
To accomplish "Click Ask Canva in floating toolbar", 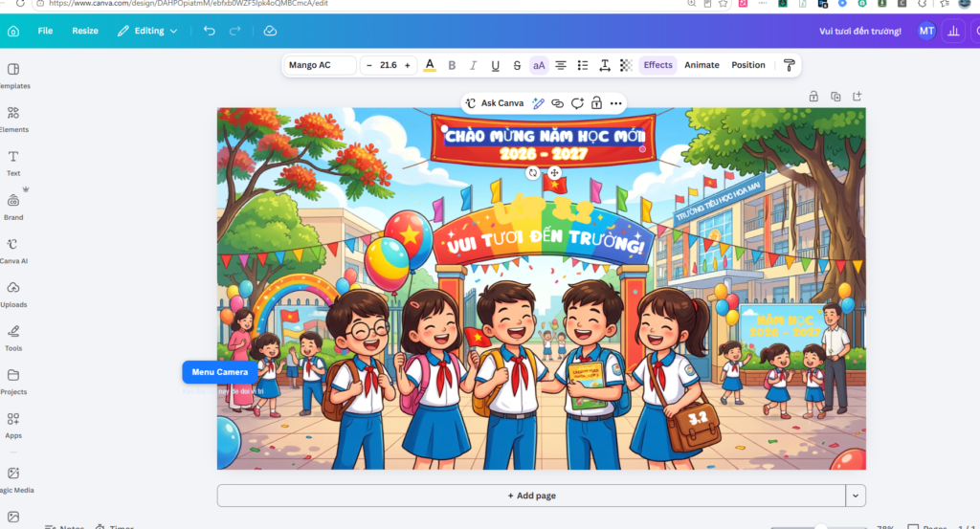I will [495, 103].
